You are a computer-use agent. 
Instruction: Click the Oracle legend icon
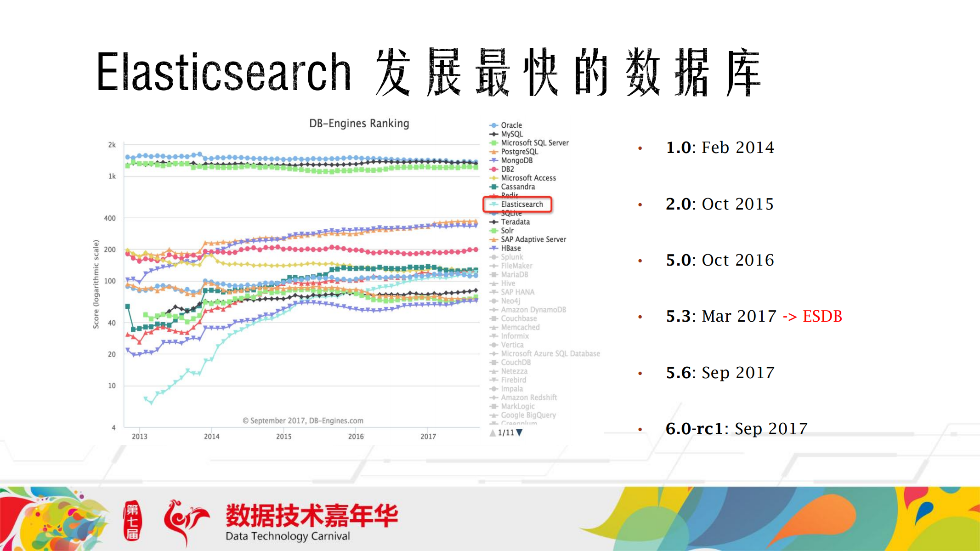pyautogui.click(x=493, y=125)
